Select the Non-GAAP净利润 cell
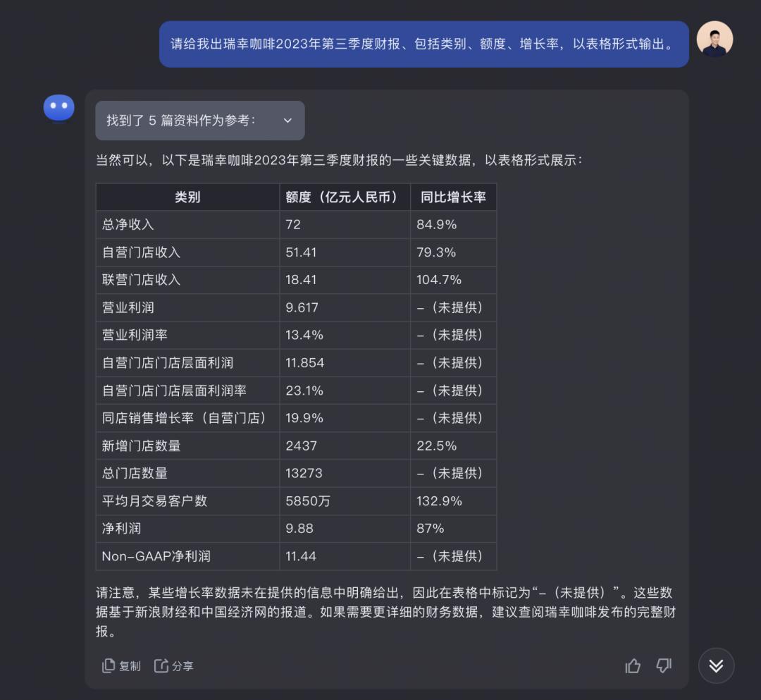This screenshot has width=761, height=700. click(x=188, y=556)
